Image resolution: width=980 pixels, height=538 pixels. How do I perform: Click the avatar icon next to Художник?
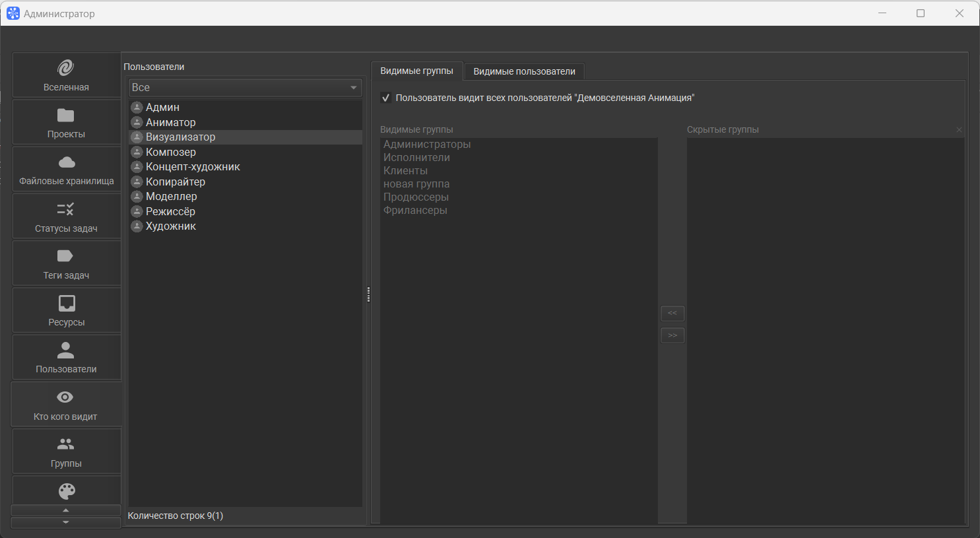pyautogui.click(x=137, y=226)
